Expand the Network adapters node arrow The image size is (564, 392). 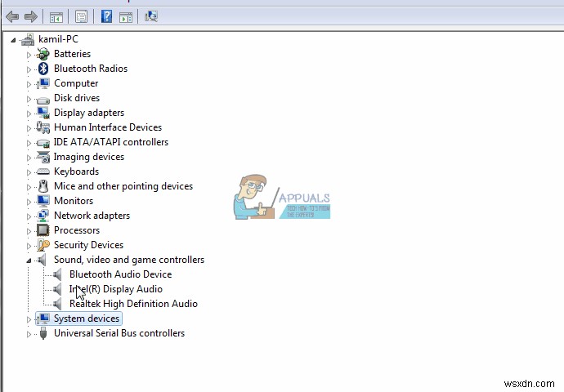click(29, 216)
